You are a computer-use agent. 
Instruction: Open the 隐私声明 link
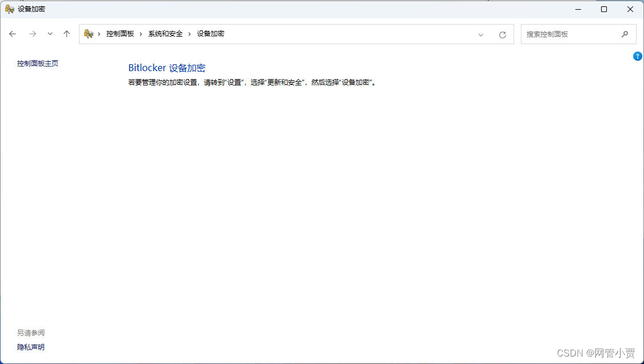[x=30, y=347]
